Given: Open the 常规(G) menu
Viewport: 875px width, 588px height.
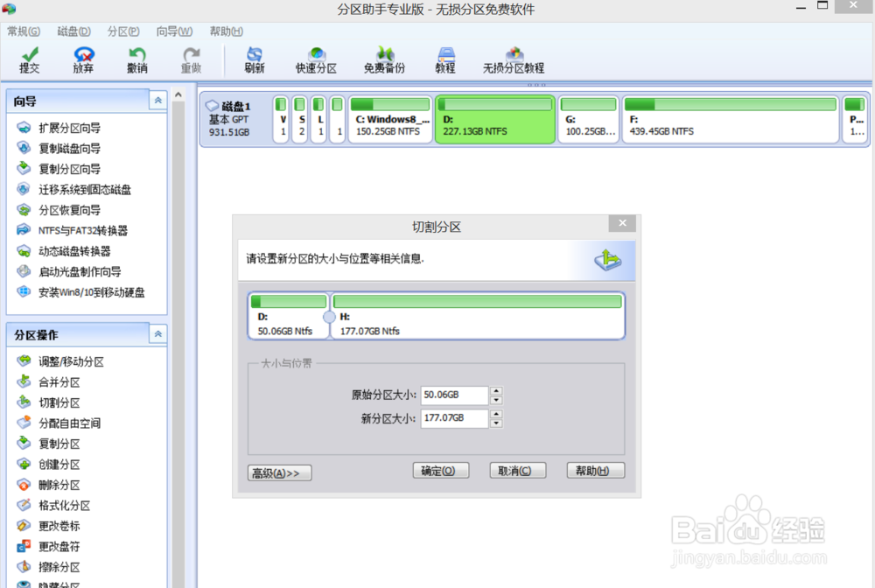Looking at the screenshot, I should click(x=24, y=31).
